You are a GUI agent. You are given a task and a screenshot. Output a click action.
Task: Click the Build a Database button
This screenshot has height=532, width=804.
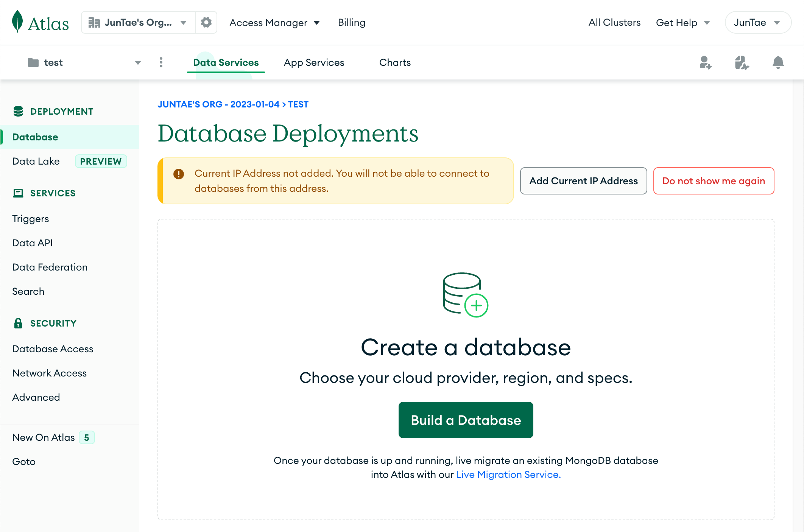click(x=466, y=420)
